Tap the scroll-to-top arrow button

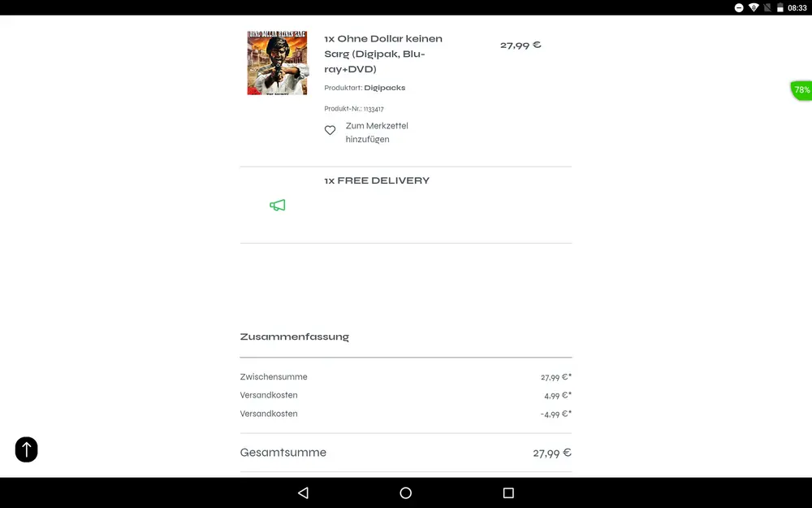click(x=27, y=449)
